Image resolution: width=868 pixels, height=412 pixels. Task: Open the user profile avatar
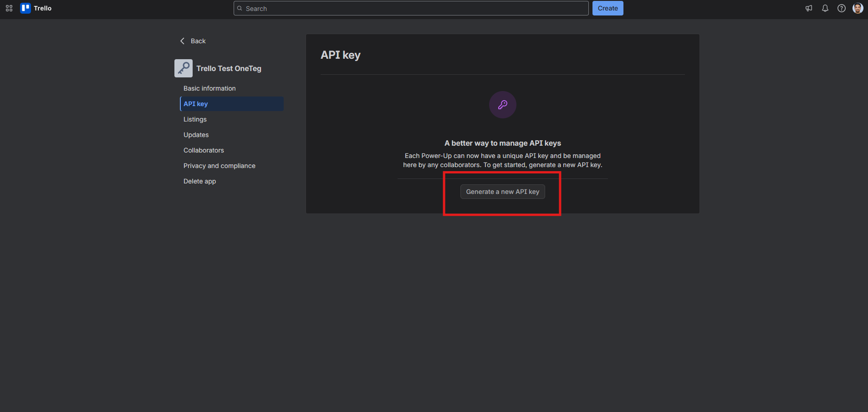click(x=858, y=8)
